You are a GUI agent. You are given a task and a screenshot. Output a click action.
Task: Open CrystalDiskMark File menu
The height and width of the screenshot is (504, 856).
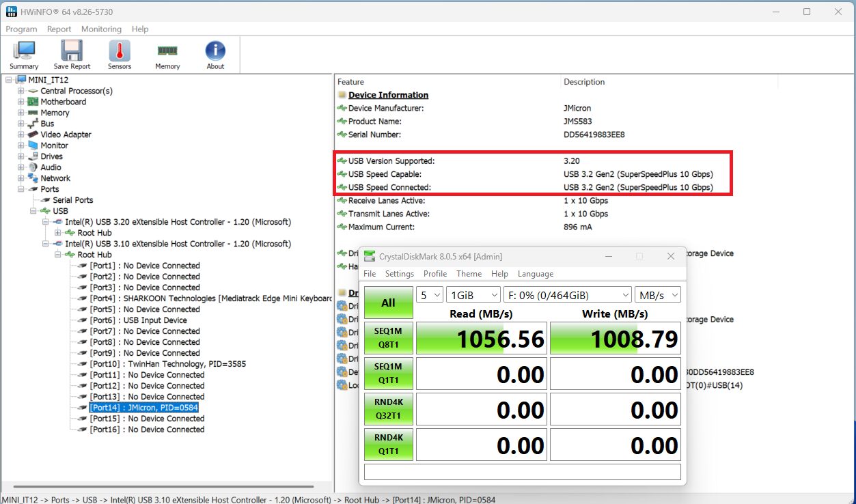(370, 274)
